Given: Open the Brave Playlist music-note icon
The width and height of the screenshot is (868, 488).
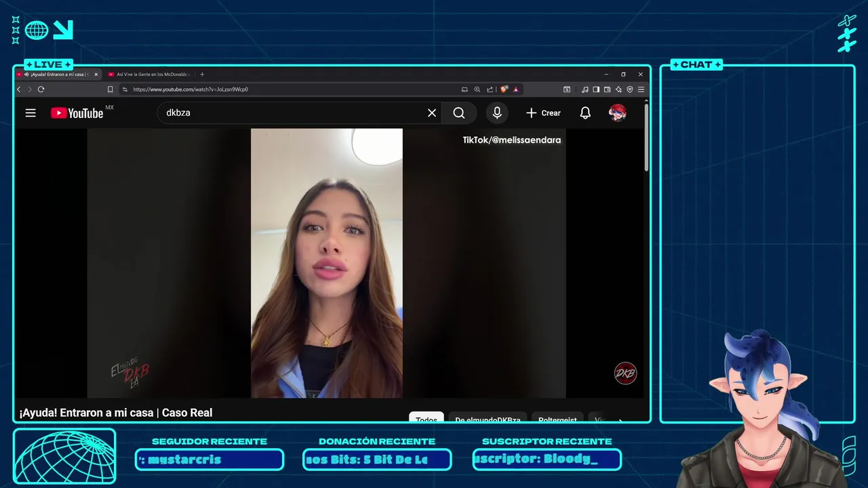Looking at the screenshot, I should [585, 89].
